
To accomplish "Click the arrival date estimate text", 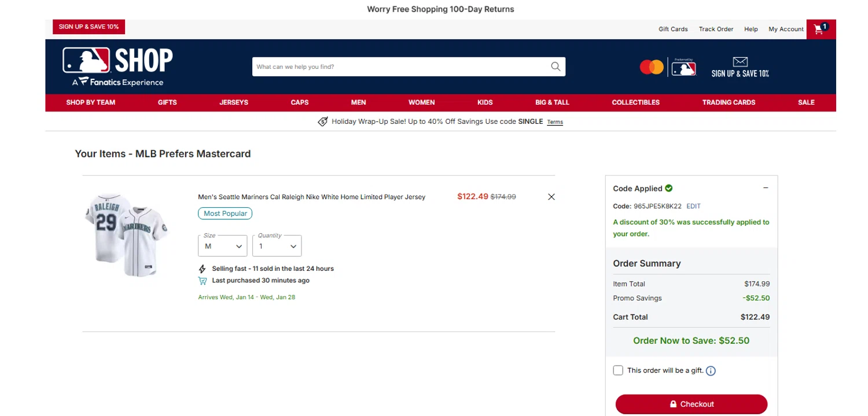I will 247,297.
